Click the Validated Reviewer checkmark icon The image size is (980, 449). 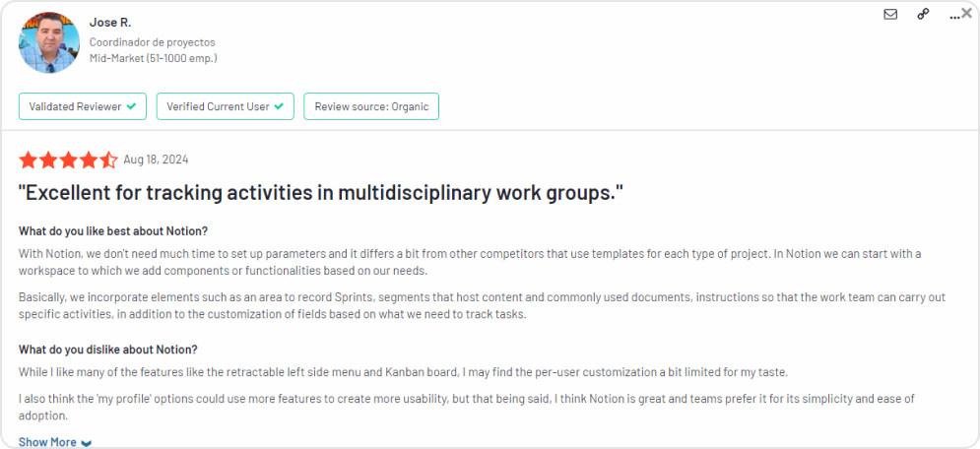[x=131, y=106]
